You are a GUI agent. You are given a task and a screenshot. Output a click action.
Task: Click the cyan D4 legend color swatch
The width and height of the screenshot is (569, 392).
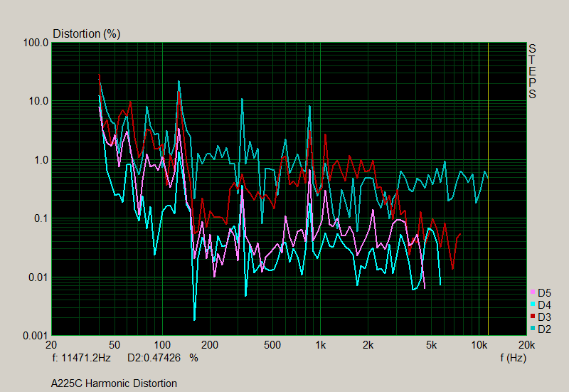pos(532,304)
